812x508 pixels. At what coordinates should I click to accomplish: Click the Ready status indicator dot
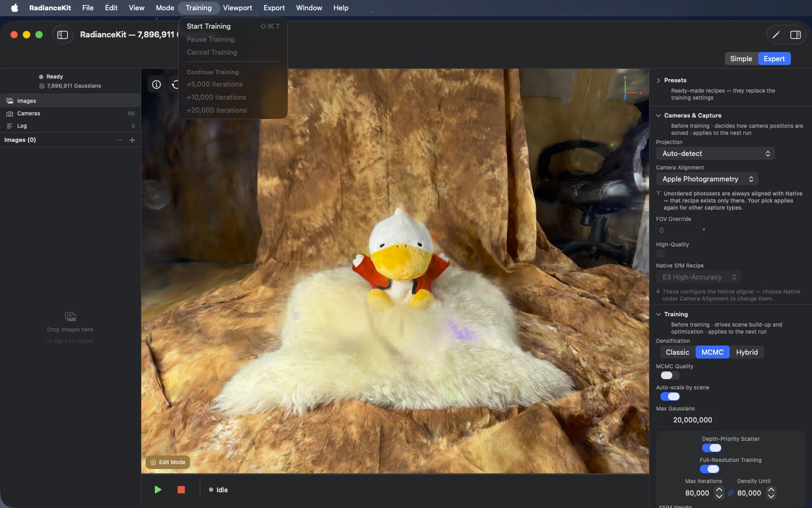coord(41,77)
